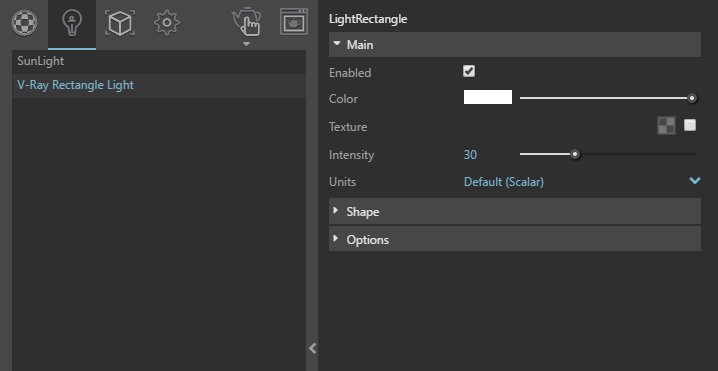Click the Intensity value field 30
718x371 pixels.
click(x=470, y=155)
